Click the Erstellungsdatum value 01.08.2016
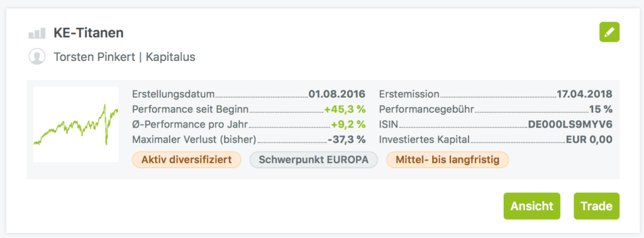The width and height of the screenshot is (644, 238). [337, 94]
